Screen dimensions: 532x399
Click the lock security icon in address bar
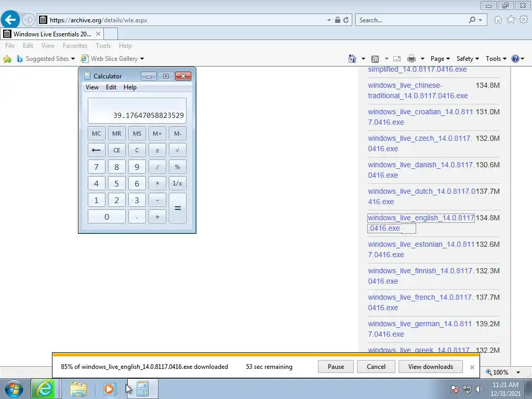pos(338,20)
